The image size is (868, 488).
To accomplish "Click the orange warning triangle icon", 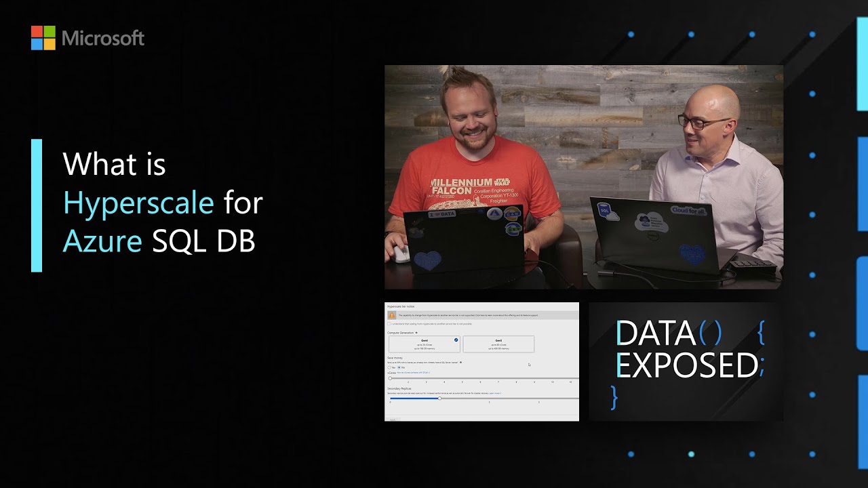I will pos(392,315).
